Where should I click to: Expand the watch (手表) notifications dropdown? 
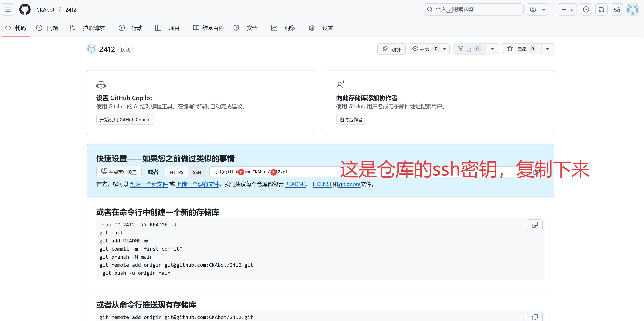444,49
